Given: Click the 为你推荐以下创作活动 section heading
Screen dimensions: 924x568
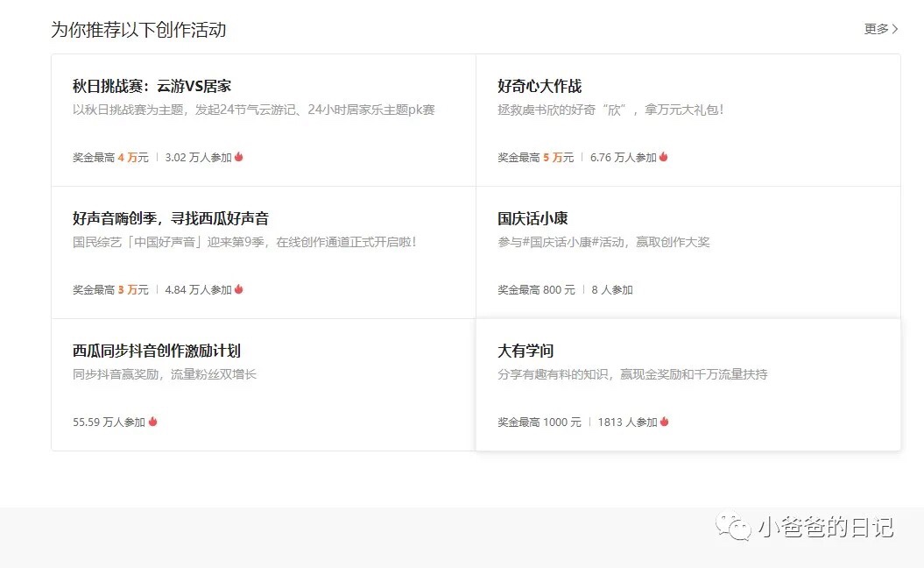Looking at the screenshot, I should (x=138, y=30).
